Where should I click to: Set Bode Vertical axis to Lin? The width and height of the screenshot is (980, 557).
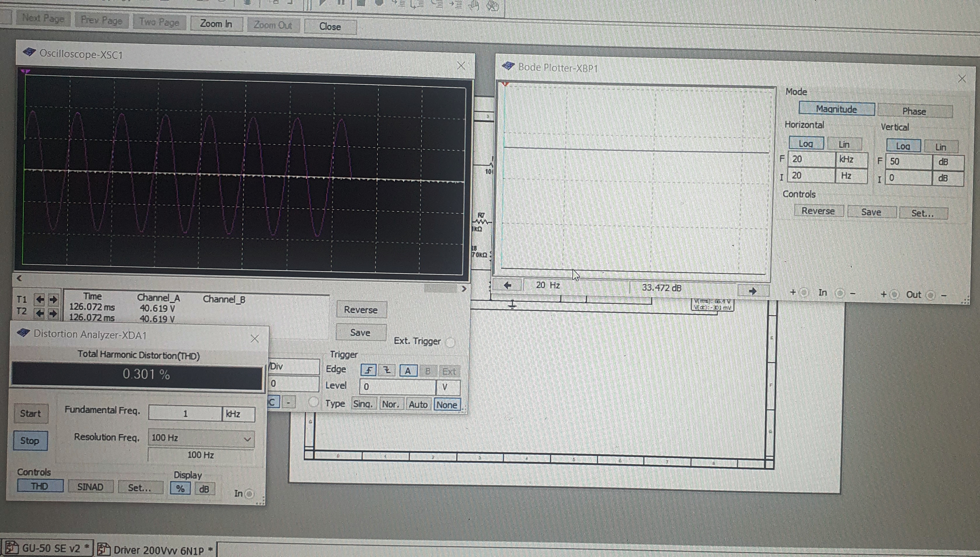pos(941,147)
